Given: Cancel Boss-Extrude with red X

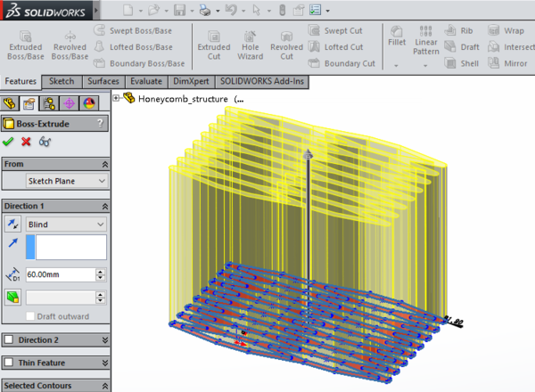Looking at the screenshot, I should [26, 142].
